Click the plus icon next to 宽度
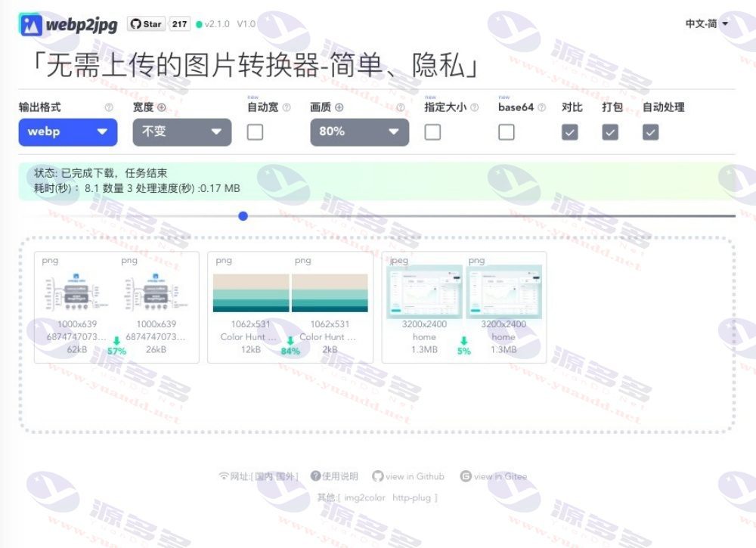Image resolution: width=756 pixels, height=548 pixels. (162, 107)
